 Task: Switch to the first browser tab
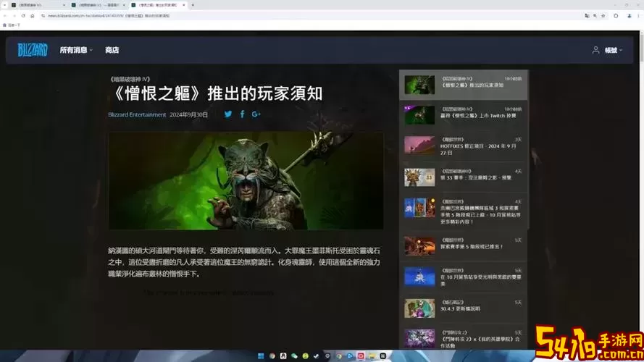coord(38,5)
